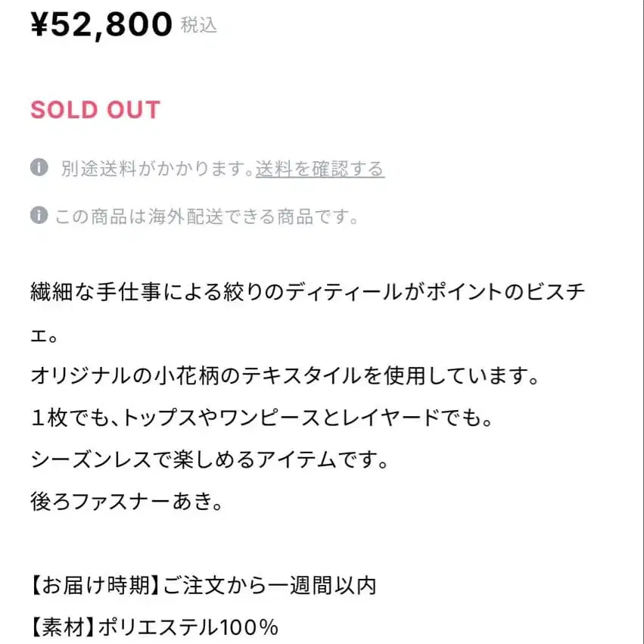The height and width of the screenshot is (644, 644).
Task: Click the line 1枚でも、トップスやワンピース
Action: click(x=261, y=418)
